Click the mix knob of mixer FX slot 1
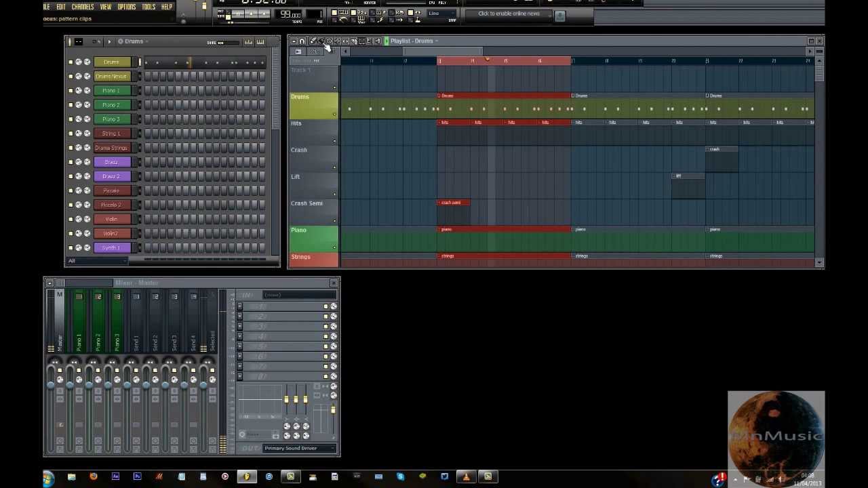868x488 pixels. 334,306
